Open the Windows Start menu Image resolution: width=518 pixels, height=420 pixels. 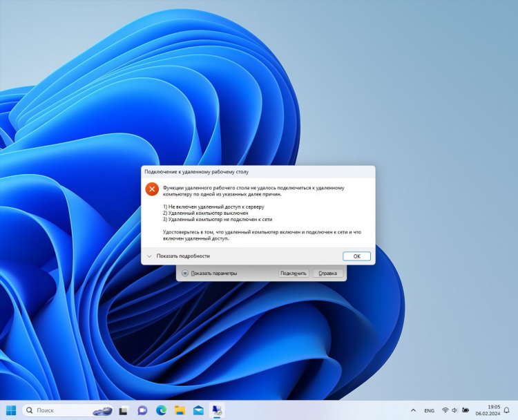pyautogui.click(x=11, y=410)
